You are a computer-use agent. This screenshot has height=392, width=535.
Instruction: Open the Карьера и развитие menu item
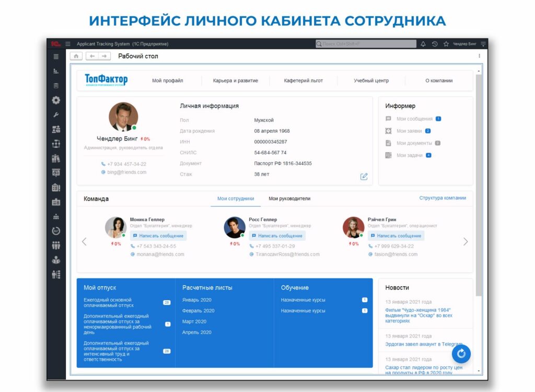[x=236, y=80]
